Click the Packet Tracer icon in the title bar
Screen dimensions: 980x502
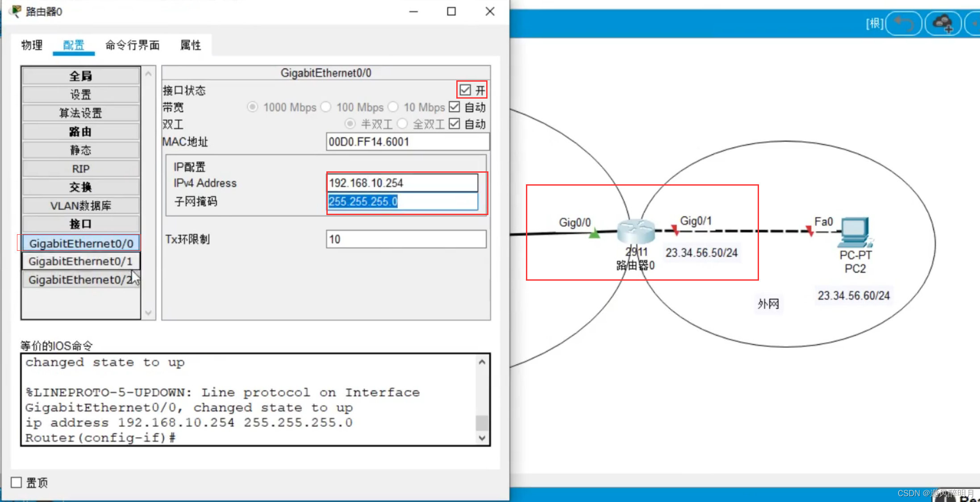[x=16, y=11]
